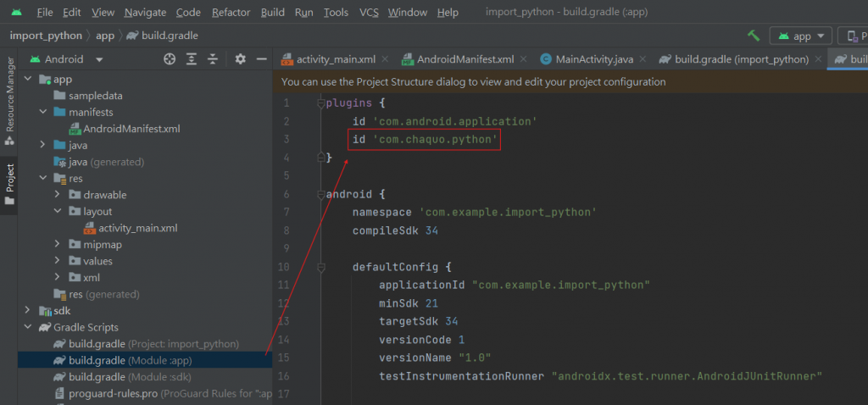Expand the xml folder
The height and width of the screenshot is (405, 868).
click(58, 278)
